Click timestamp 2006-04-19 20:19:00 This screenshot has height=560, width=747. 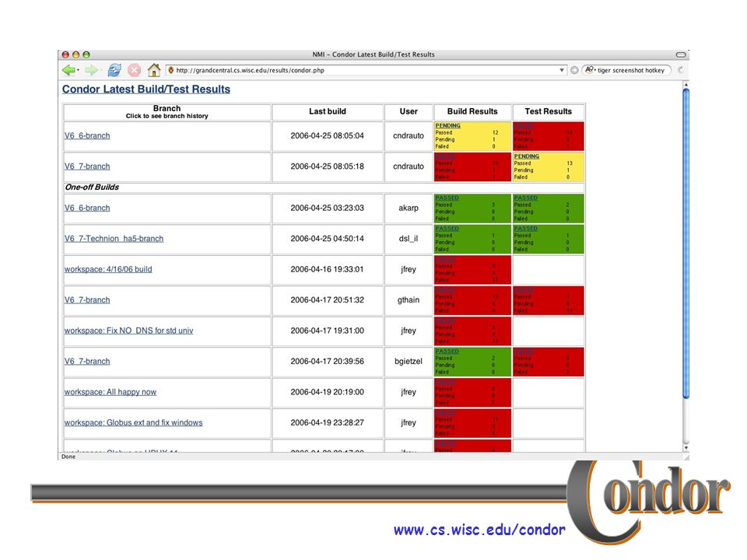[328, 392]
